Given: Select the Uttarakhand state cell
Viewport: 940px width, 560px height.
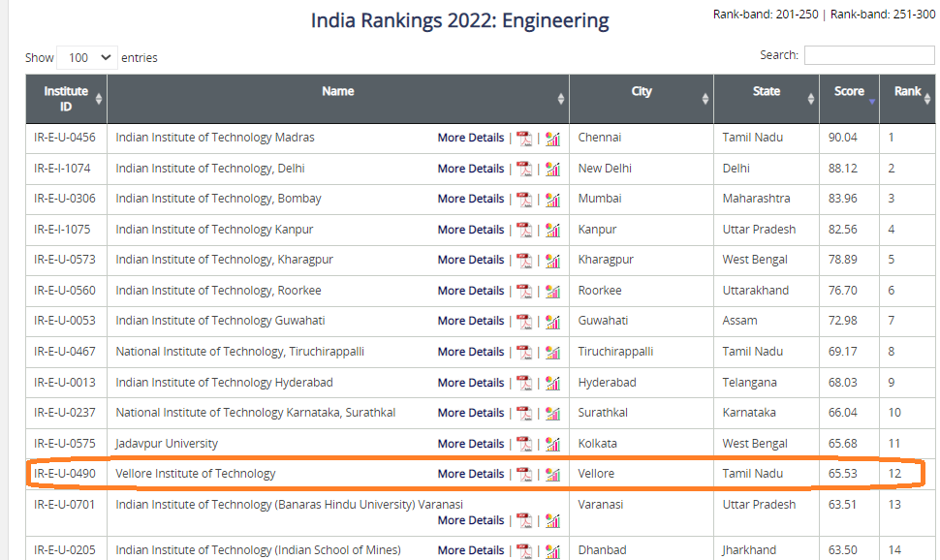Looking at the screenshot, I should coord(767,291).
